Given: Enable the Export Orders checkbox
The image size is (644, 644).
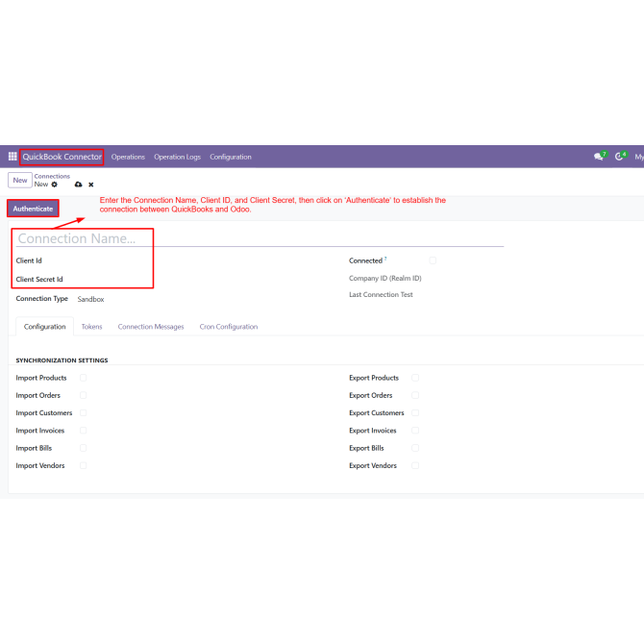Looking at the screenshot, I should tap(415, 395).
